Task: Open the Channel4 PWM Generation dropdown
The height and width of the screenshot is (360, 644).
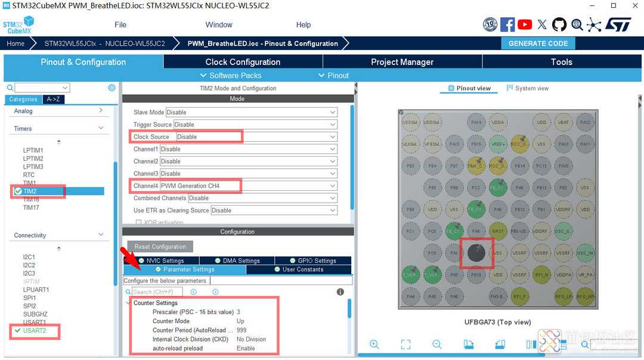Action: [249, 186]
